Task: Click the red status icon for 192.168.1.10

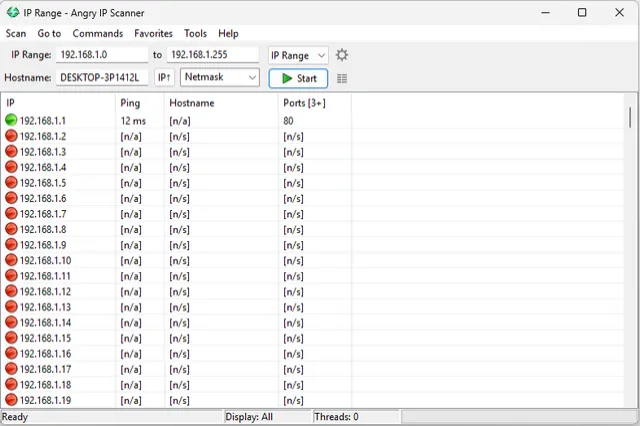Action: click(x=11, y=260)
